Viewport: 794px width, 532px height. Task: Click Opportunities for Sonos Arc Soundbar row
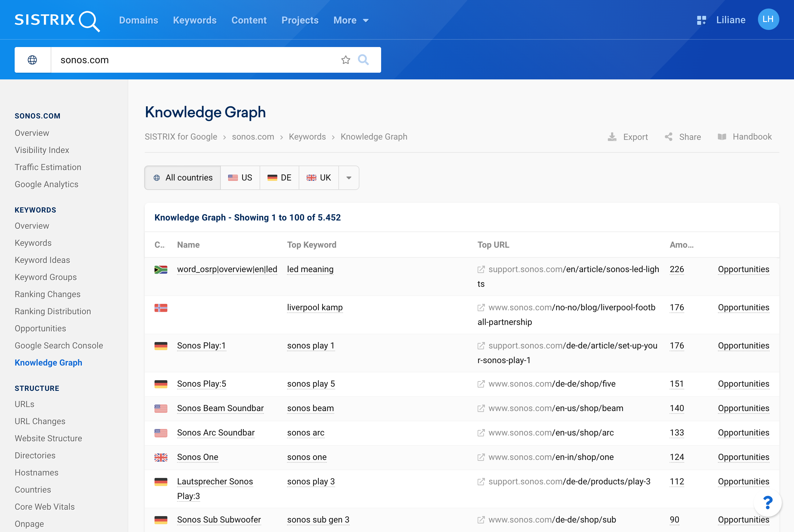(x=744, y=432)
